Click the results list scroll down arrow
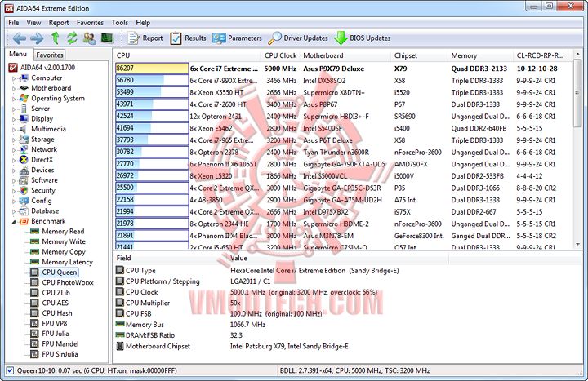588x381 pixels. point(577,244)
